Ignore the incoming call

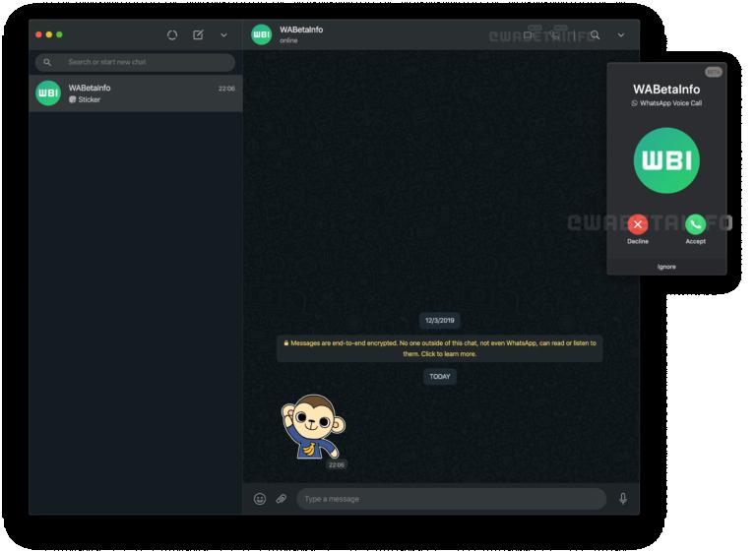[666, 267]
